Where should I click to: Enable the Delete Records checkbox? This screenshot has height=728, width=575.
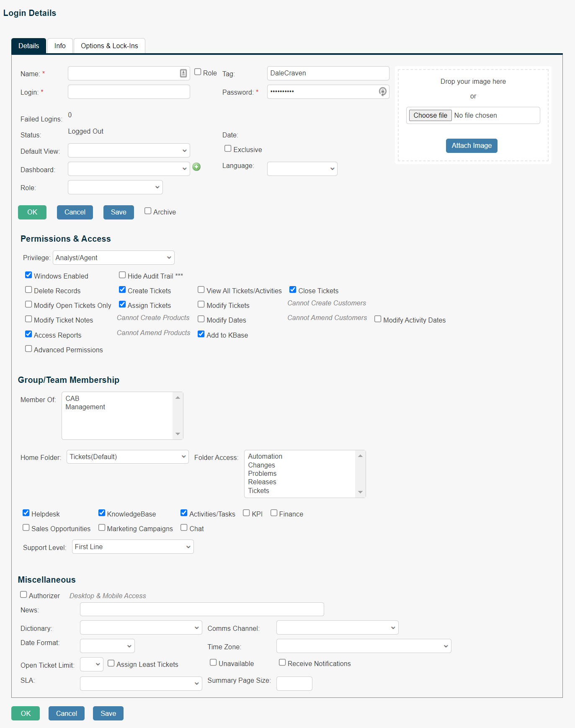[28, 290]
